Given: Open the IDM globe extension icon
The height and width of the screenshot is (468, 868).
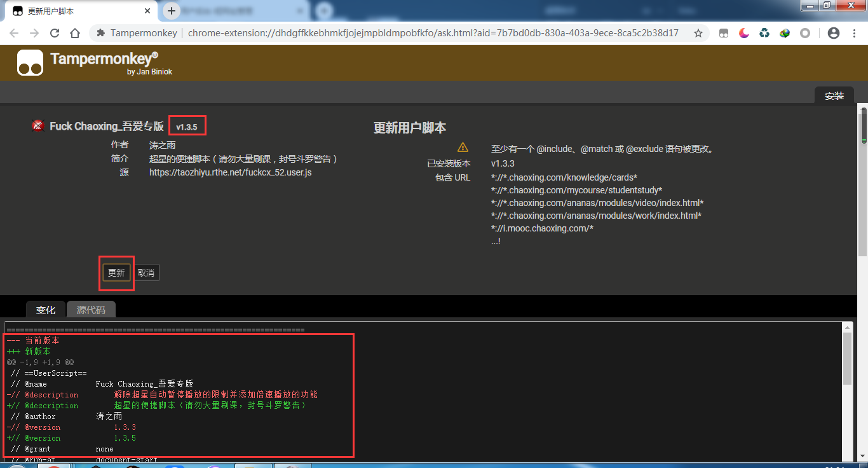Looking at the screenshot, I should [785, 33].
